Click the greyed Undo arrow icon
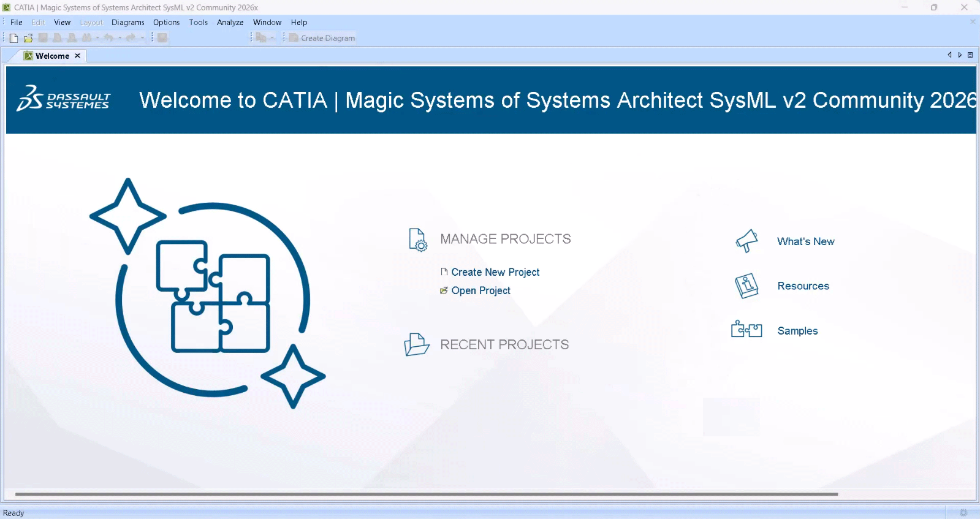This screenshot has height=519, width=980. coord(108,38)
